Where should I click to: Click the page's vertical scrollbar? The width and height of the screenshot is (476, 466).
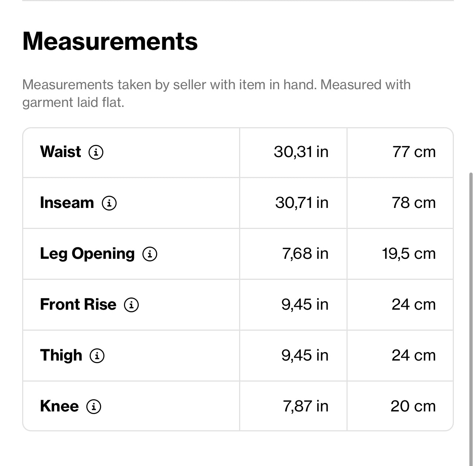pos(470,317)
